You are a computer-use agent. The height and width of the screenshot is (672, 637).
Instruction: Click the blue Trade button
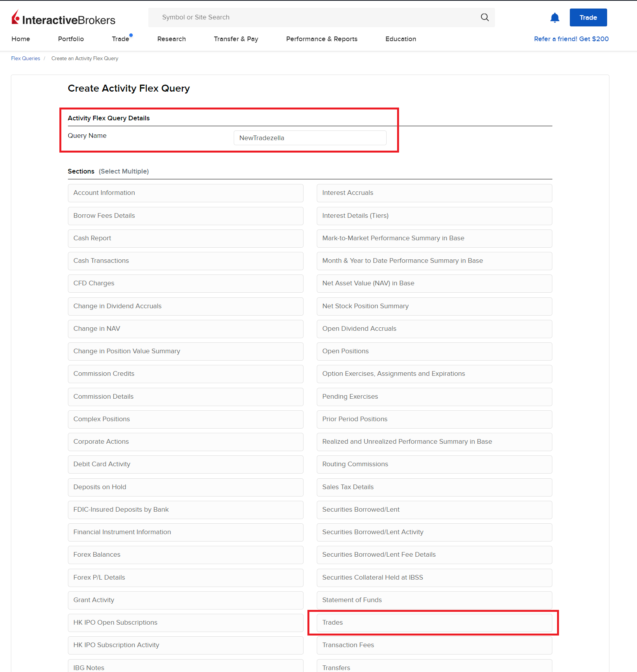point(588,18)
